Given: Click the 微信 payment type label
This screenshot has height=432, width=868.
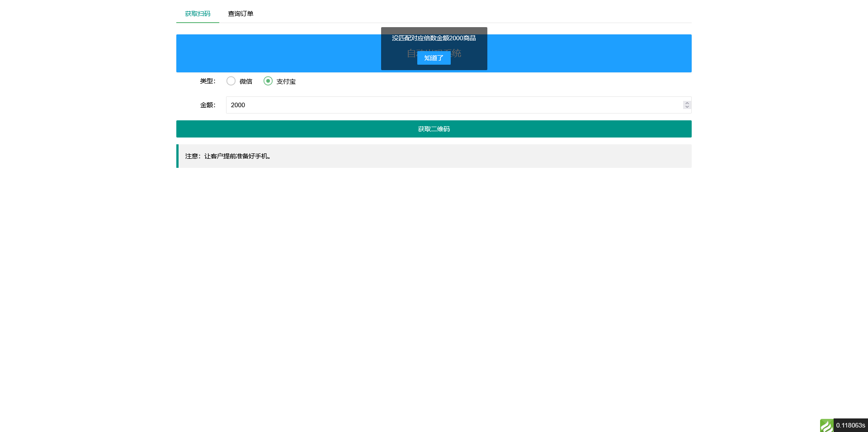Looking at the screenshot, I should pyautogui.click(x=246, y=81).
